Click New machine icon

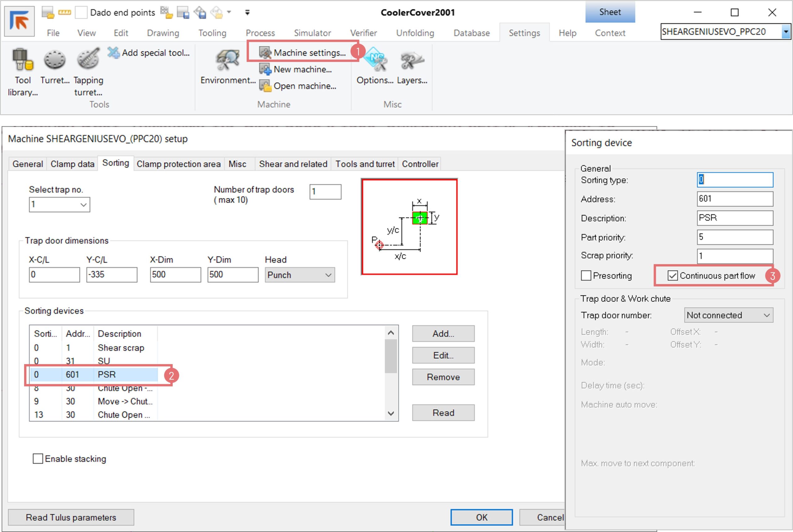point(265,69)
